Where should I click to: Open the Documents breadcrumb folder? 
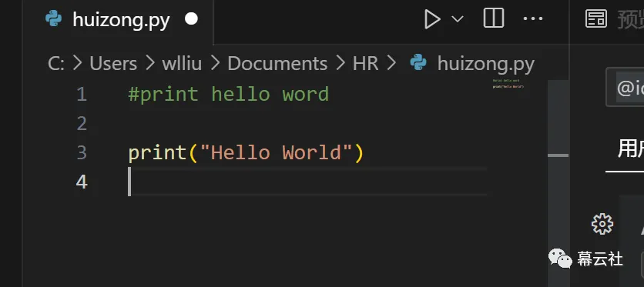tap(277, 64)
